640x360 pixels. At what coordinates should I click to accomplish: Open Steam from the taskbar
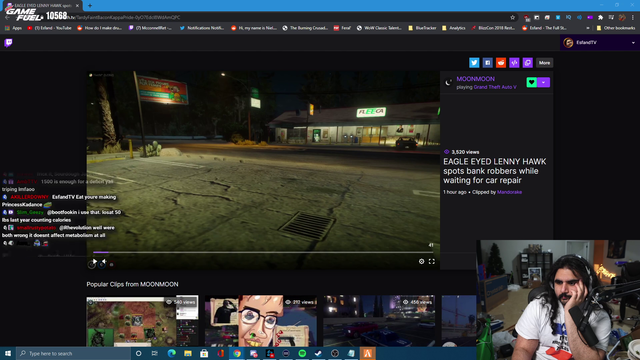pos(318,353)
